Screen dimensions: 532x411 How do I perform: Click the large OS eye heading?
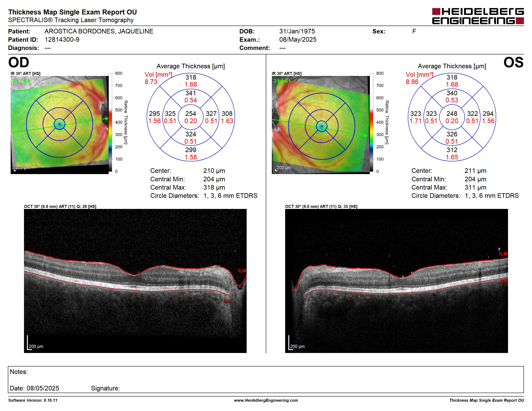click(x=513, y=62)
